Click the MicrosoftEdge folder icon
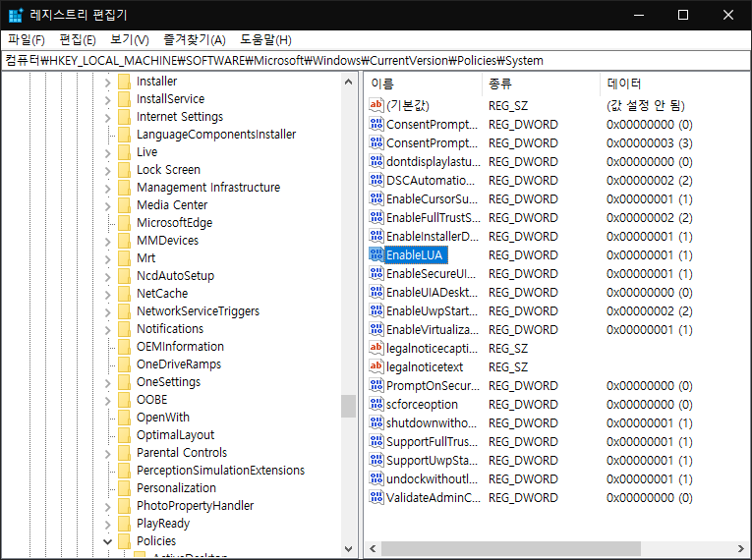The image size is (752, 560). (124, 223)
